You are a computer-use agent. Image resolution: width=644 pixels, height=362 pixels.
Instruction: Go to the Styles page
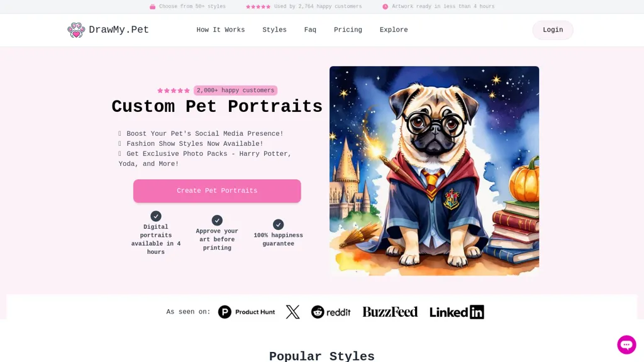tap(274, 30)
